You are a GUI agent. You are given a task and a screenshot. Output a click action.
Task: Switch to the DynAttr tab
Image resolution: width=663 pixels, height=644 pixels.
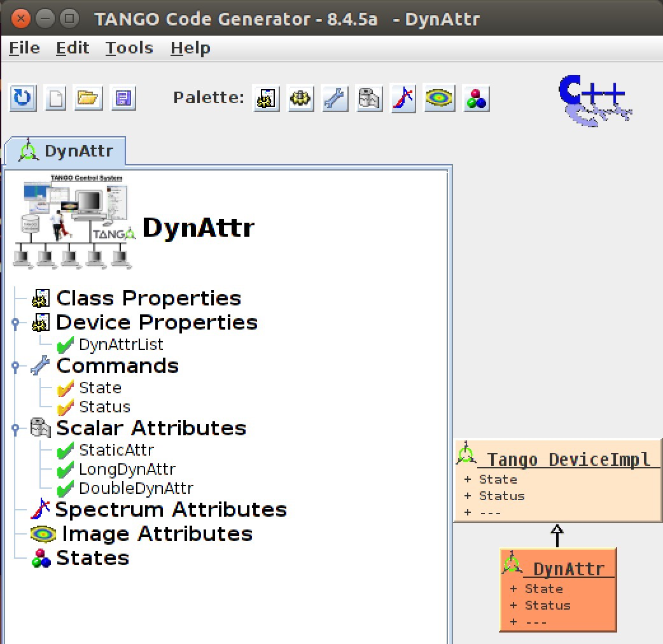click(x=65, y=151)
